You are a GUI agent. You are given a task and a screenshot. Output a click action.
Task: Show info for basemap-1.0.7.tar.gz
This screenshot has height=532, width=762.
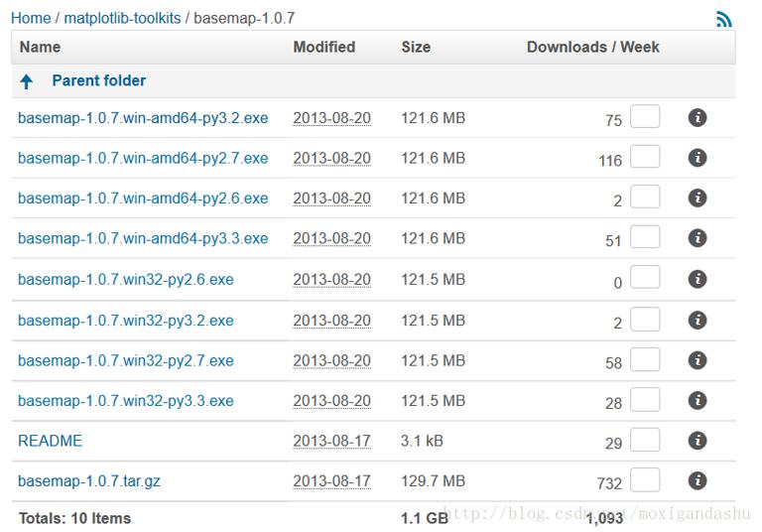click(x=698, y=480)
